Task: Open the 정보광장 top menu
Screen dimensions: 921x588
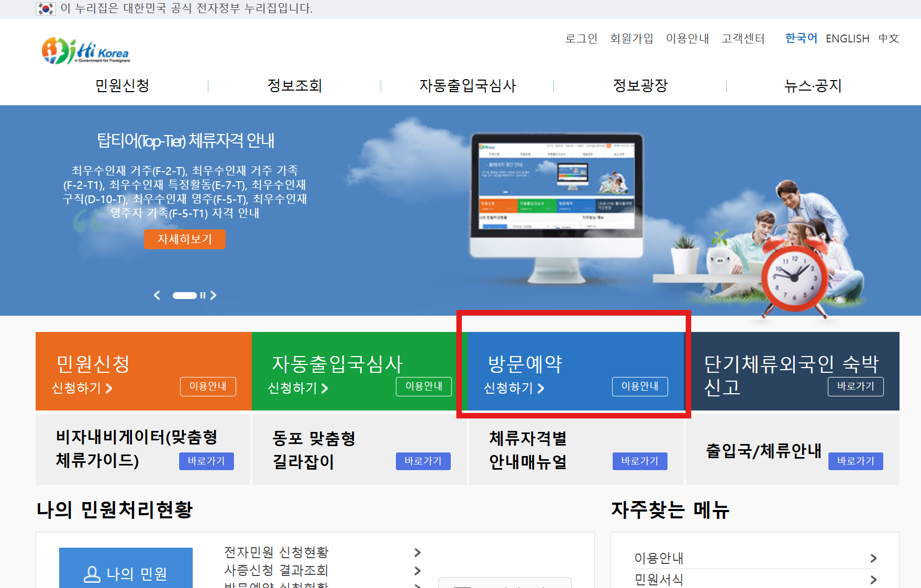Action: click(x=640, y=85)
